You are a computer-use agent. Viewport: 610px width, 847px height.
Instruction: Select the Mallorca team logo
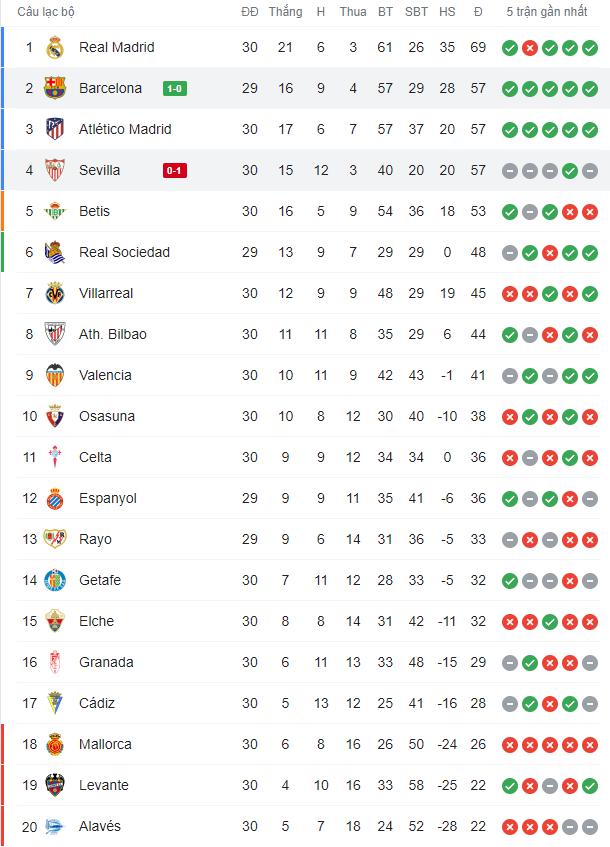point(55,744)
